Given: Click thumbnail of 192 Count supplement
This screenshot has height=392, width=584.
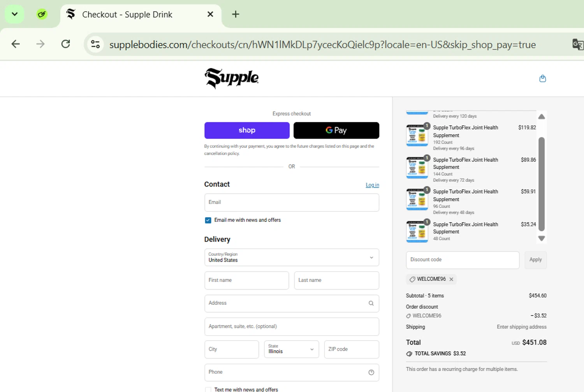Looking at the screenshot, I should coord(417,135).
